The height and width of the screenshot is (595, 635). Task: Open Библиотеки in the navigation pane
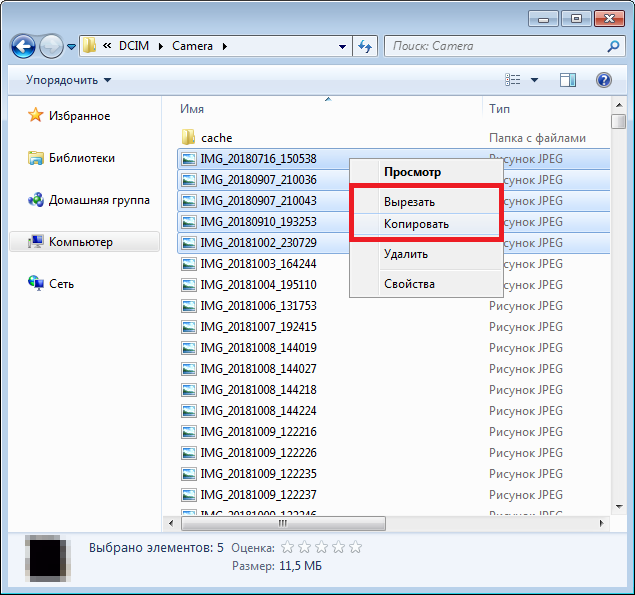[x=82, y=158]
